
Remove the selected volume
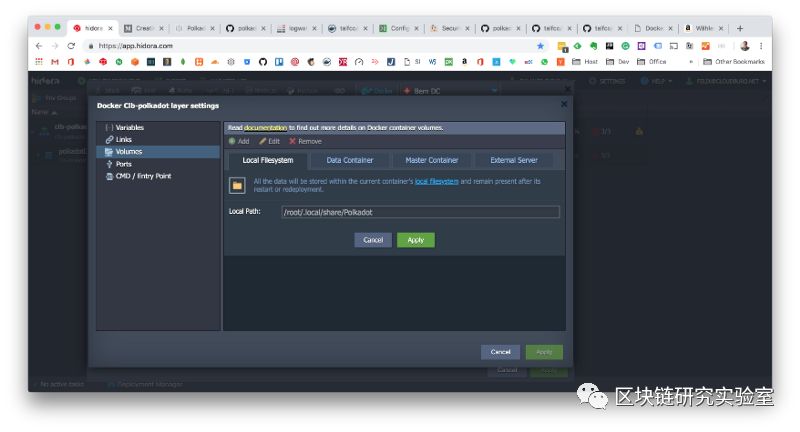tap(305, 141)
